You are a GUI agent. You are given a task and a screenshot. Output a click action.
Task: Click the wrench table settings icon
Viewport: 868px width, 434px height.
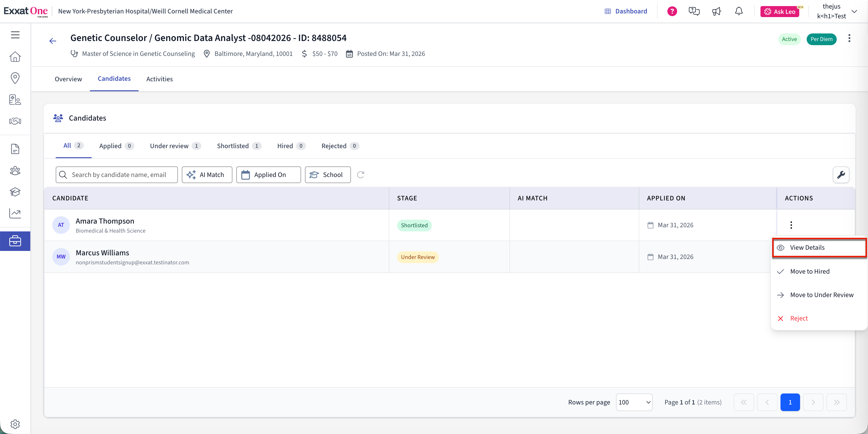tap(841, 175)
